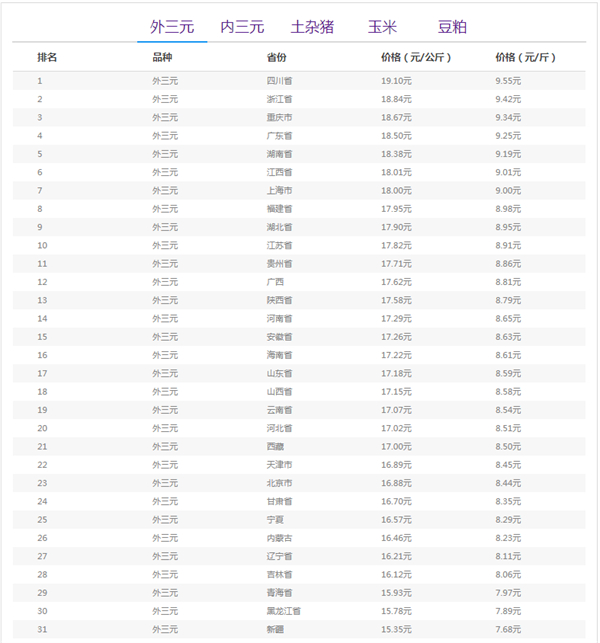Click rank number 20 in the ranking column

tap(42, 429)
